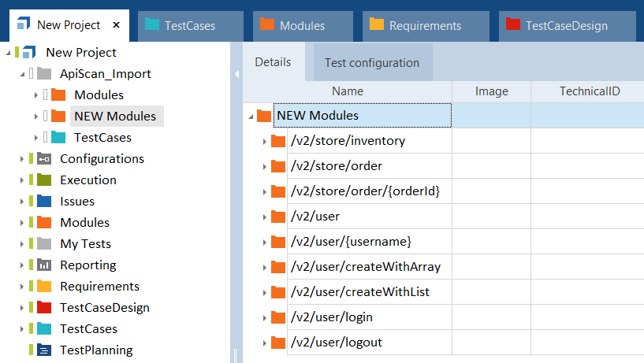Viewport: 644px width, 363px height.
Task: Click the Reporting chart icon in tree
Action: 44,265
